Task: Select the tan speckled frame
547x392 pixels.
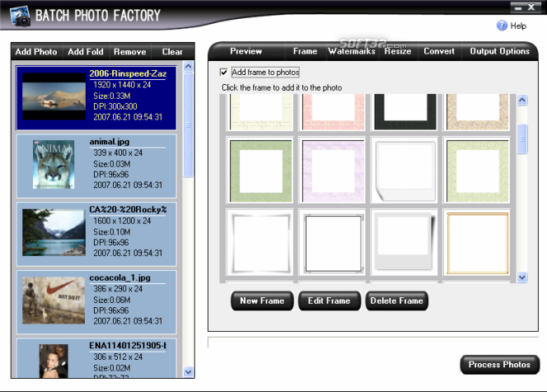Action: [477, 112]
